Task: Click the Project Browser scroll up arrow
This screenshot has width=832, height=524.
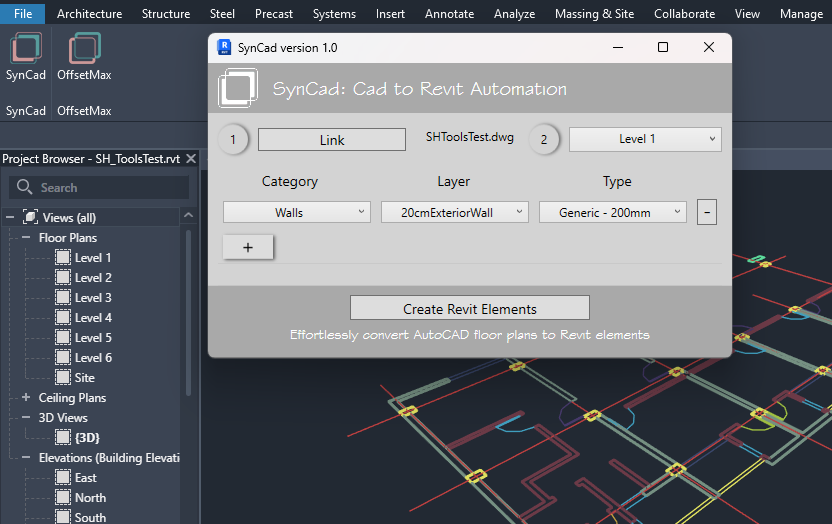Action: (188, 215)
